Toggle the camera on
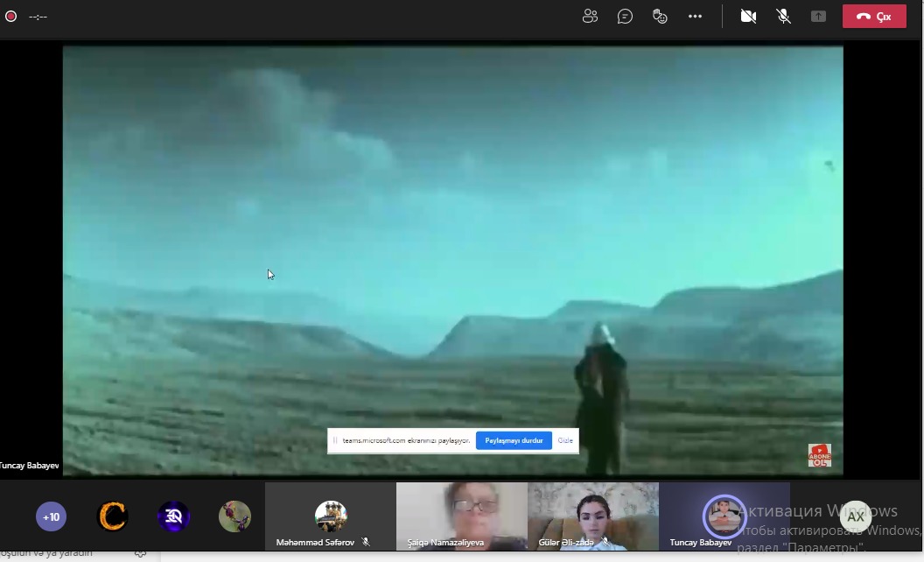 click(x=748, y=17)
